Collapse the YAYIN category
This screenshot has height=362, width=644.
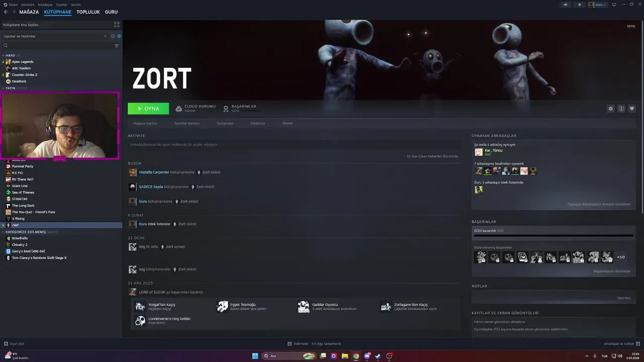pyautogui.click(x=3, y=88)
